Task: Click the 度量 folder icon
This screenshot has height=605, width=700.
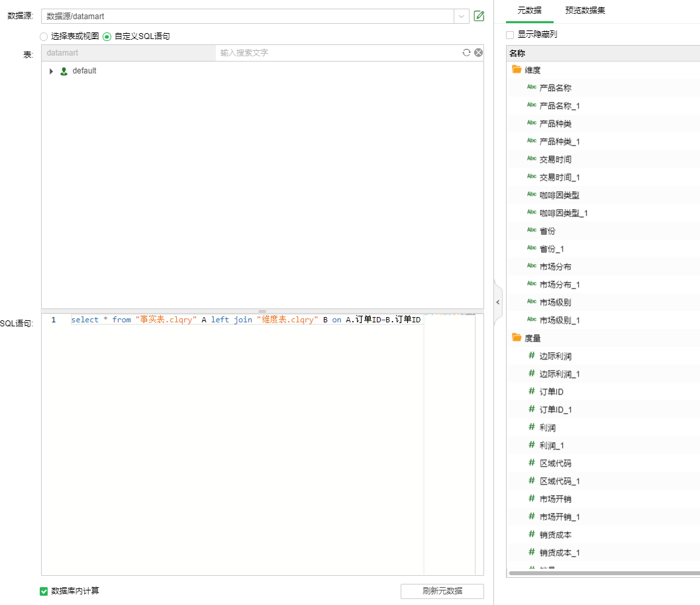Action: click(516, 338)
